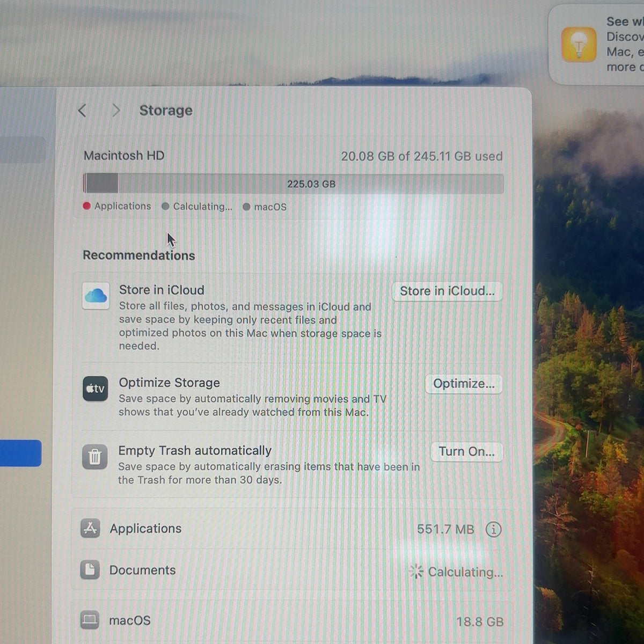Click the Applications App Store icon
Viewport: 644px width, 644px height.
[90, 528]
